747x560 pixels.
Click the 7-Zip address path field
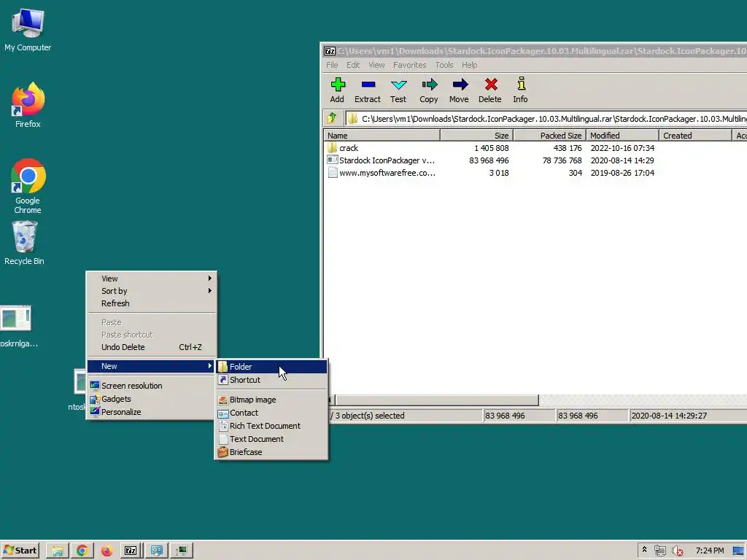pyautogui.click(x=546, y=119)
